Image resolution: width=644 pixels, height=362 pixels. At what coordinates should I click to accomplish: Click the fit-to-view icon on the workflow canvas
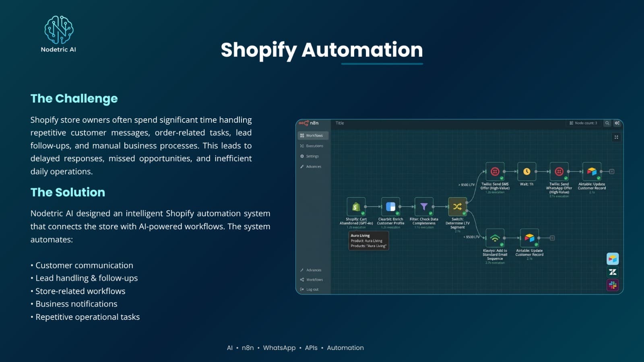616,137
